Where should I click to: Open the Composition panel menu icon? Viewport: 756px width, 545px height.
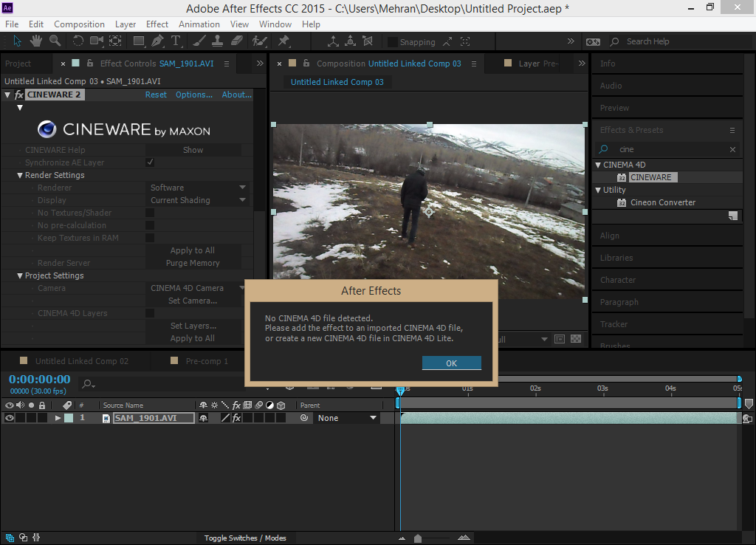click(474, 64)
